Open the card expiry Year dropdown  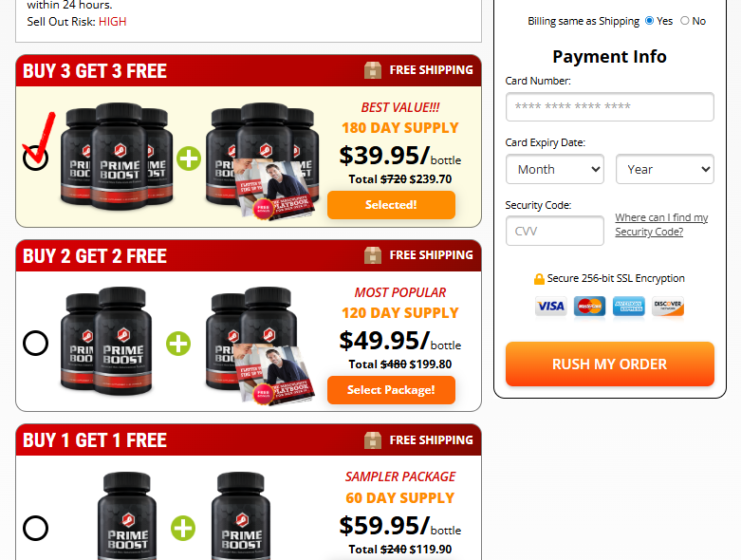pyautogui.click(x=665, y=169)
